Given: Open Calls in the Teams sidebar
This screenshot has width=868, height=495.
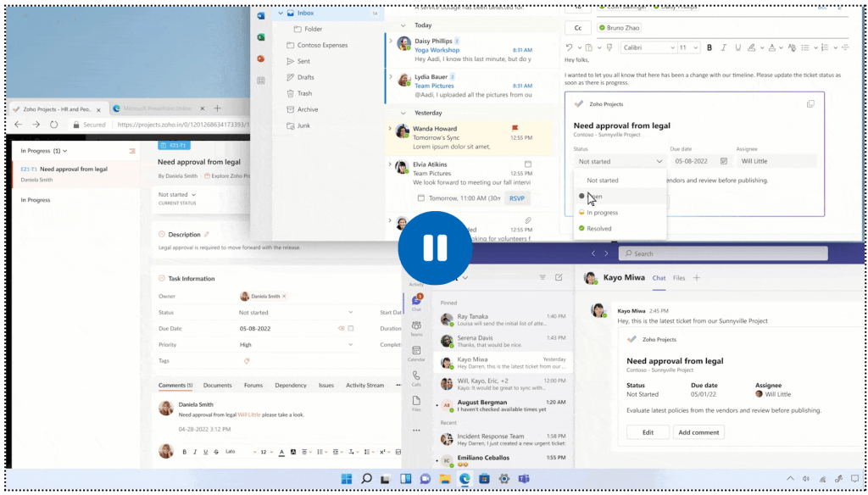Looking at the screenshot, I should point(416,378).
